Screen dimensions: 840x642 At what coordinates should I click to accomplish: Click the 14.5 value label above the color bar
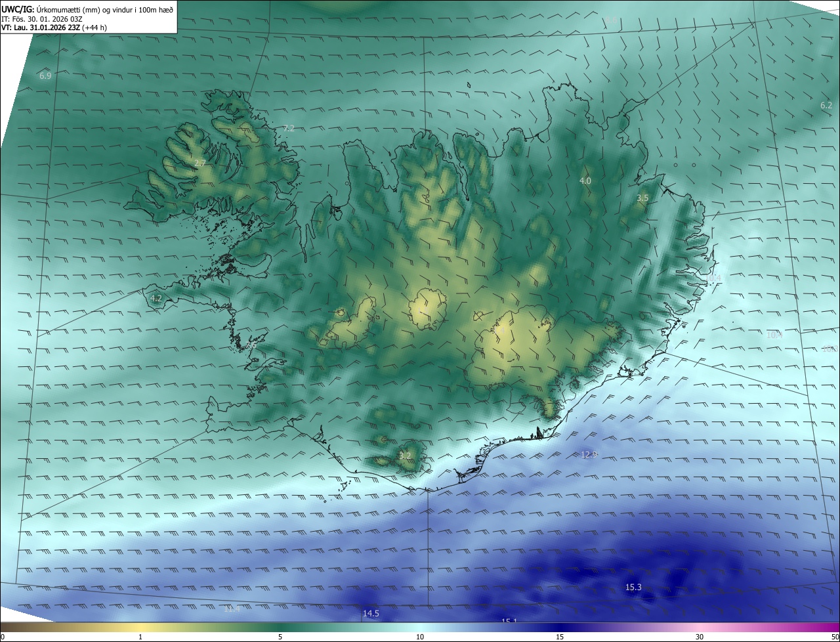click(371, 614)
